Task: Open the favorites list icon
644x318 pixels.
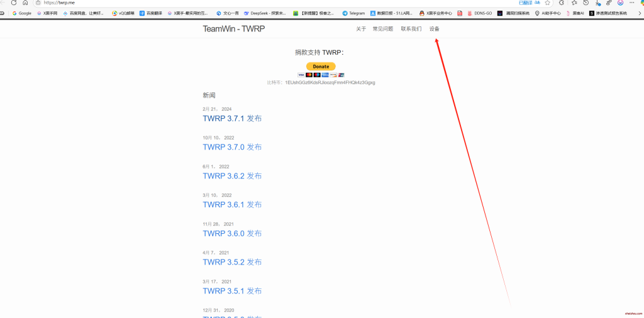Action: click(575, 3)
